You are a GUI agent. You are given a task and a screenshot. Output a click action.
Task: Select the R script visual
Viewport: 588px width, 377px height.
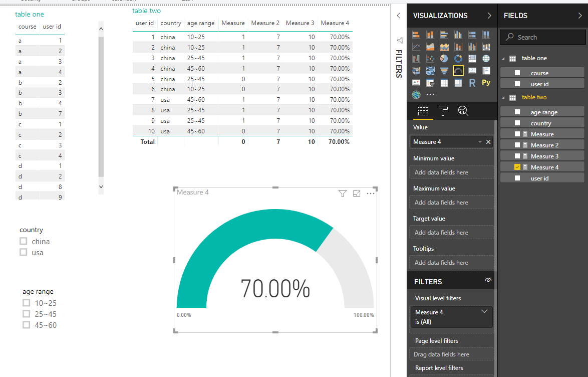tap(472, 83)
